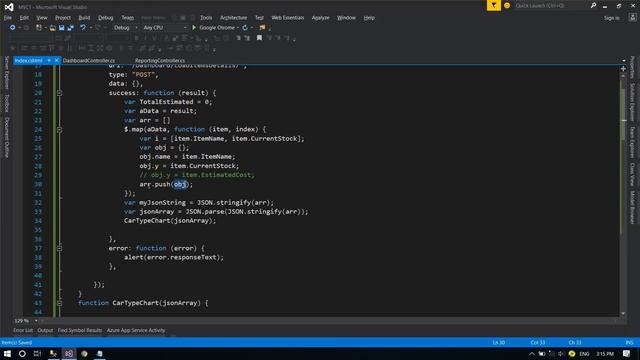Open the Debug menu
Viewport: 640px width, 360px height.
click(x=105, y=18)
